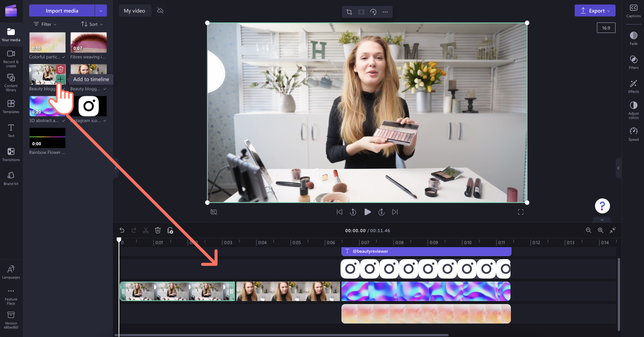Click the horizontal timeline scrollbar
The height and width of the screenshot is (337, 644).
point(281,335)
